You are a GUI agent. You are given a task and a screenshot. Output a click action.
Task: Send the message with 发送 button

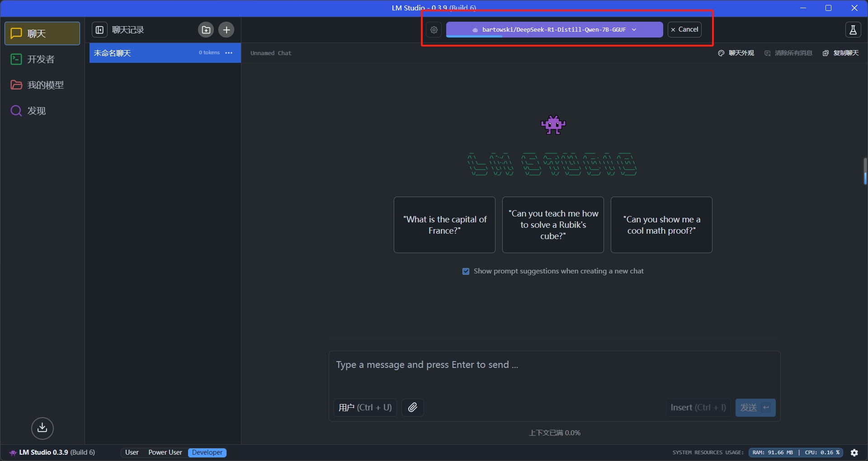pyautogui.click(x=755, y=408)
